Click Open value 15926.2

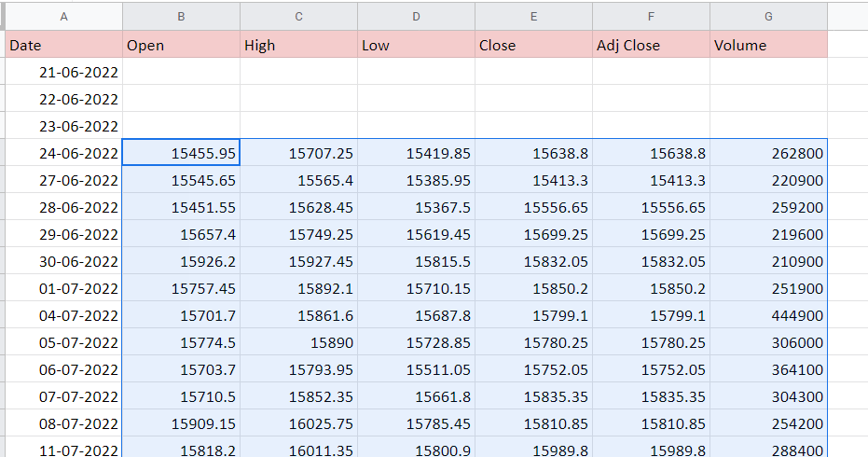tap(181, 261)
